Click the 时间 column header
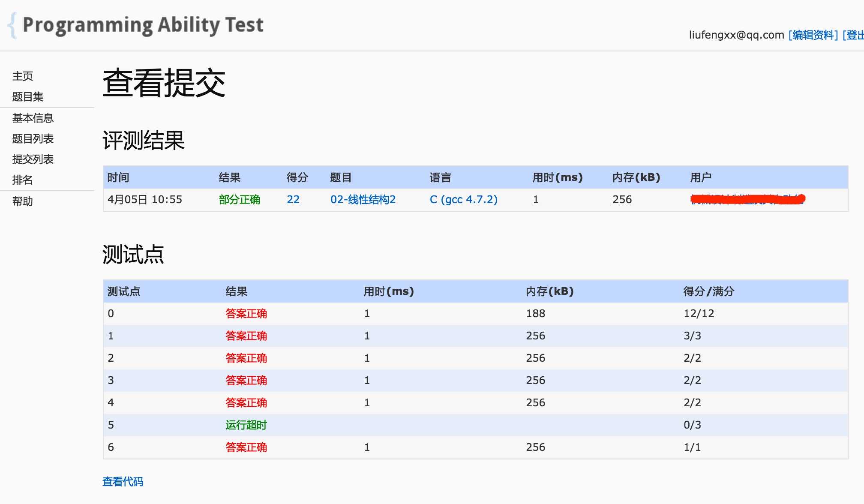This screenshot has height=504, width=864. [118, 177]
